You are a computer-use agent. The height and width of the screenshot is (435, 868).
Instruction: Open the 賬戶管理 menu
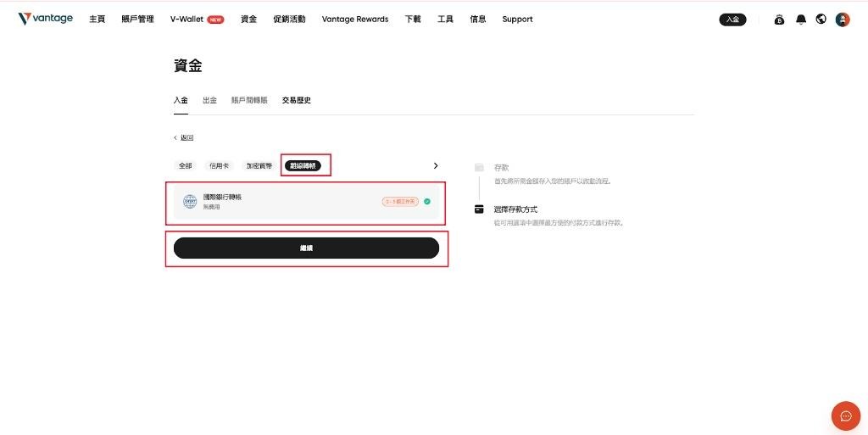pos(138,20)
